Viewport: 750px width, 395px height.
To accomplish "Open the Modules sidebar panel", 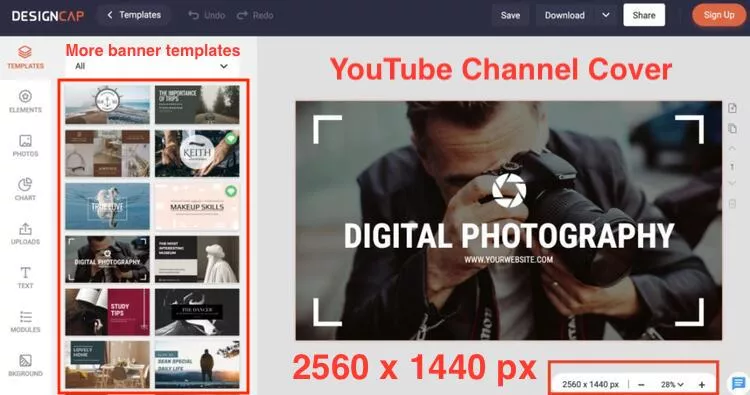I will click(x=25, y=321).
